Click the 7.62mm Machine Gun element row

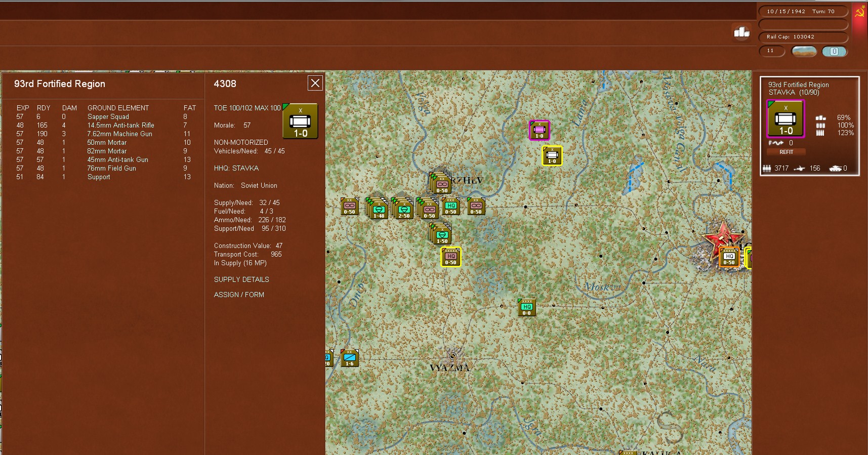click(106, 134)
